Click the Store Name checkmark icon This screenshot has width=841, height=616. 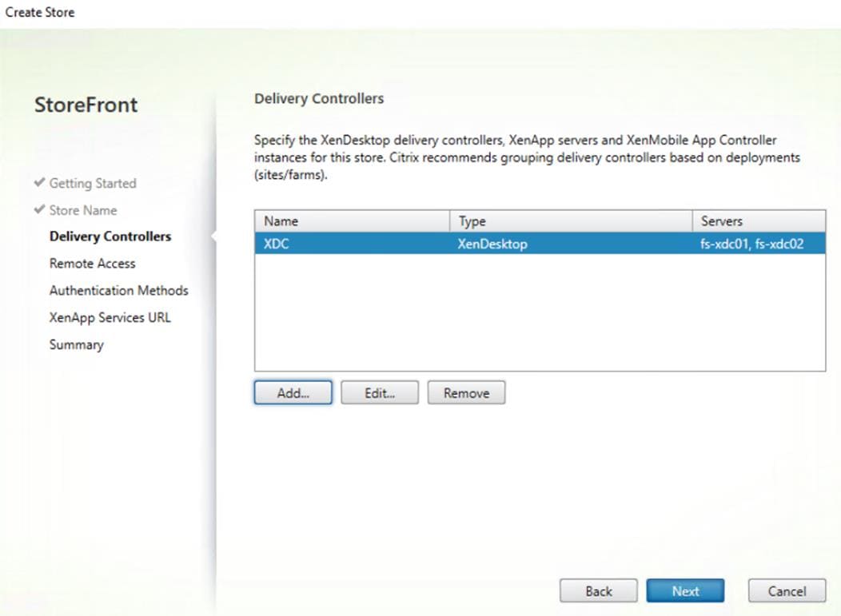[39, 209]
